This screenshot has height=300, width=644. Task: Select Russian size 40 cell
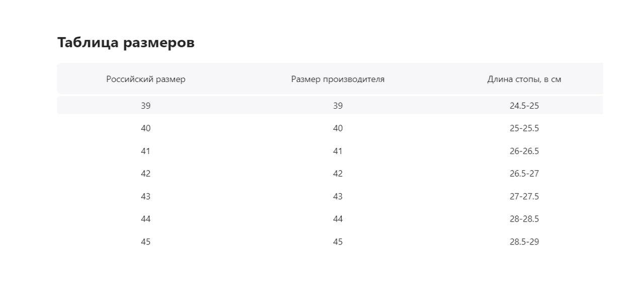point(146,128)
